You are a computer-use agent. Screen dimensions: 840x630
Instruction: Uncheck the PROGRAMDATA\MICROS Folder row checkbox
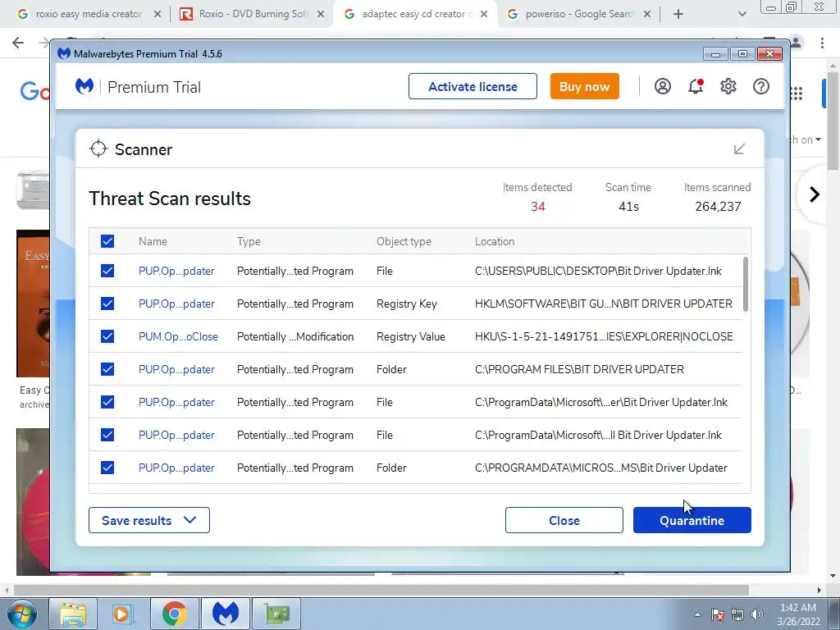(x=107, y=468)
